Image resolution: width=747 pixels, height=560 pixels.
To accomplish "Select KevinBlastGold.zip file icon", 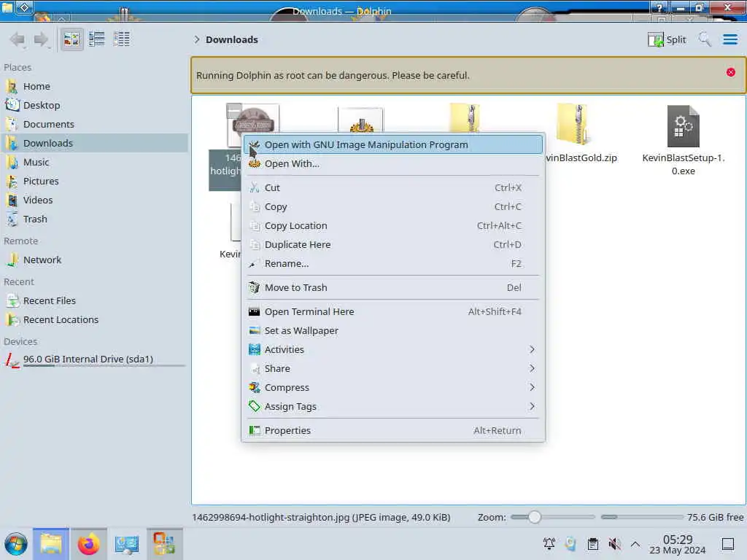I will [572, 124].
